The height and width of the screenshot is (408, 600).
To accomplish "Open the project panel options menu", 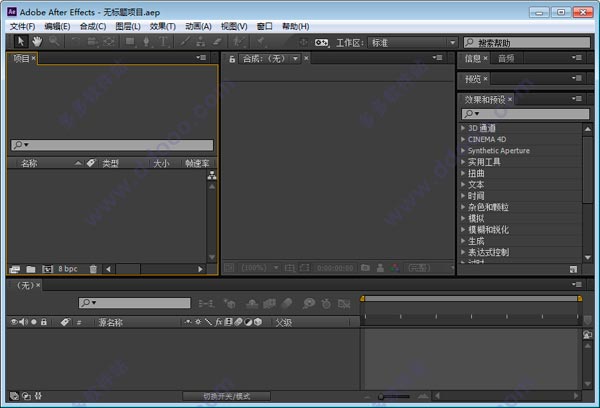I will (x=201, y=58).
